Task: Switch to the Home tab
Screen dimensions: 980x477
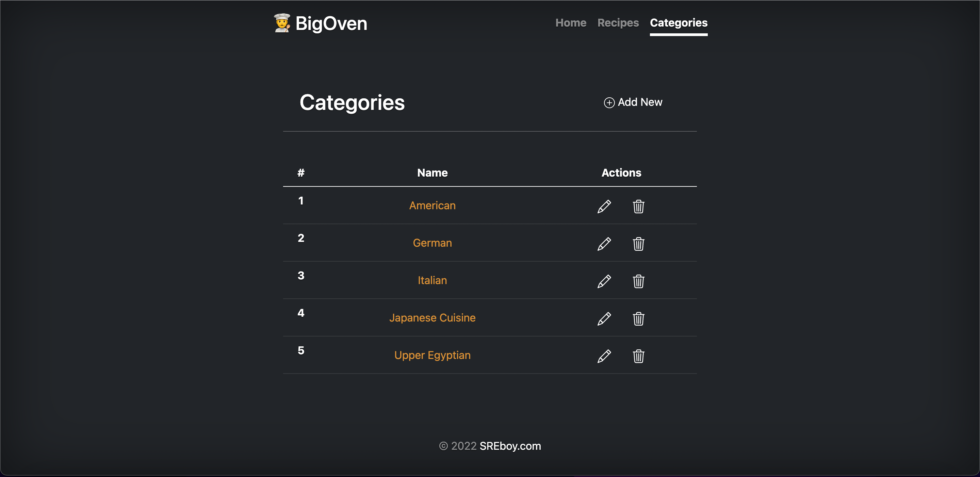Action: pyautogui.click(x=570, y=23)
